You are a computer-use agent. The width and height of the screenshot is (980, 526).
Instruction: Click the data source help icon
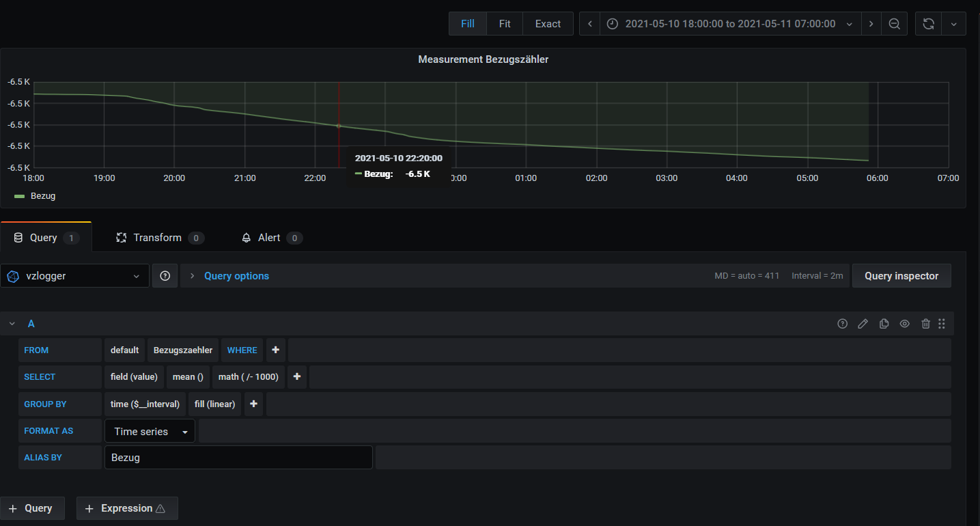point(165,276)
